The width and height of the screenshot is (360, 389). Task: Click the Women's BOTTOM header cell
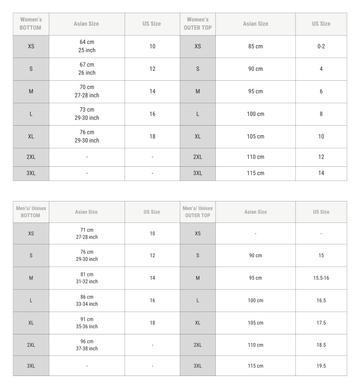[x=31, y=24]
